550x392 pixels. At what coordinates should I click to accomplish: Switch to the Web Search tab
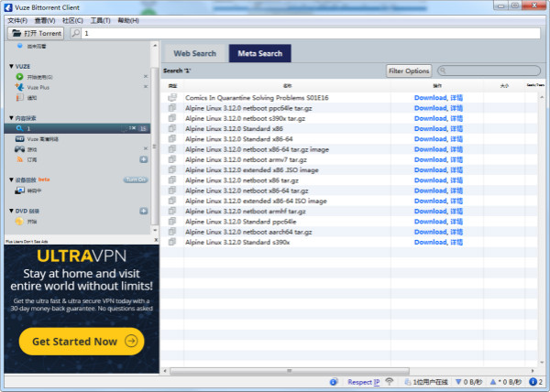click(194, 53)
